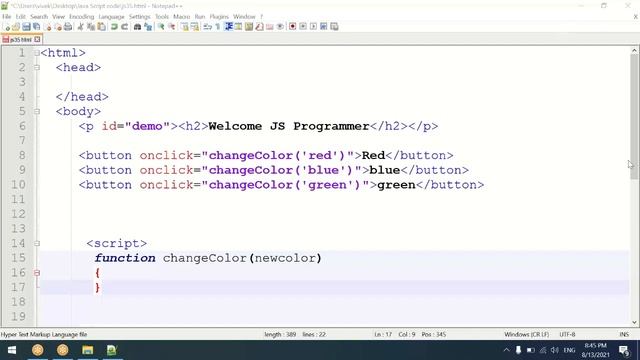Save the current file via toolbar
The height and width of the screenshot is (360, 640).
coord(26,27)
